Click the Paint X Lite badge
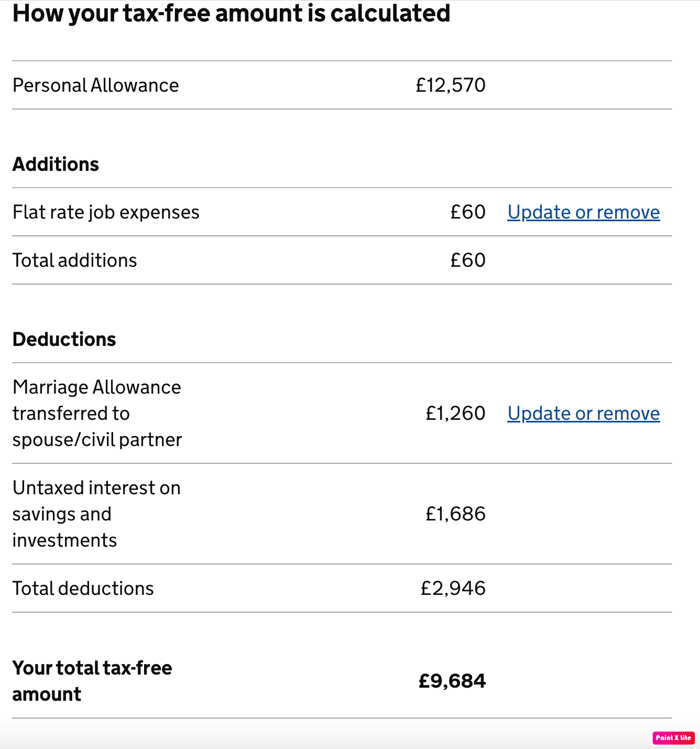The image size is (700, 749). point(673,737)
